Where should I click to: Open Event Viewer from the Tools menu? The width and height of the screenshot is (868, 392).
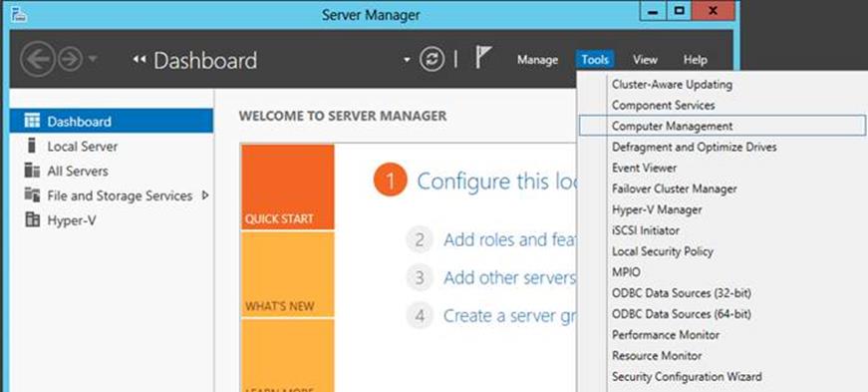coord(644,168)
